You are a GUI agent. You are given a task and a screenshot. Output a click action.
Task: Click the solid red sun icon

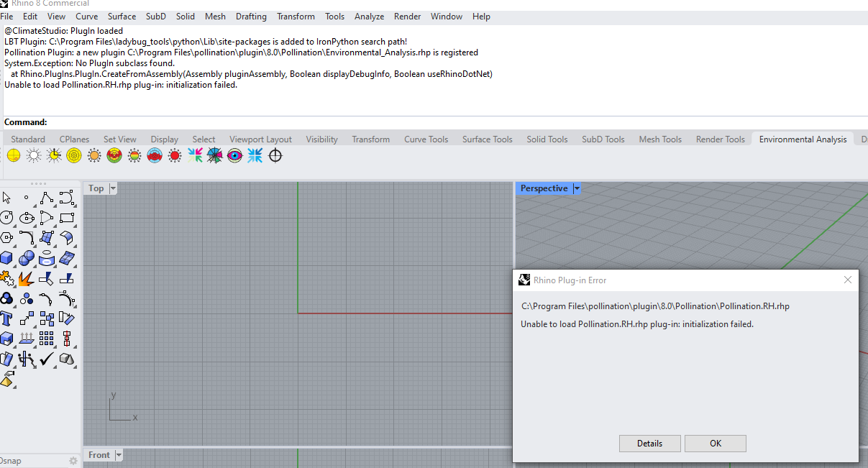pyautogui.click(x=175, y=155)
